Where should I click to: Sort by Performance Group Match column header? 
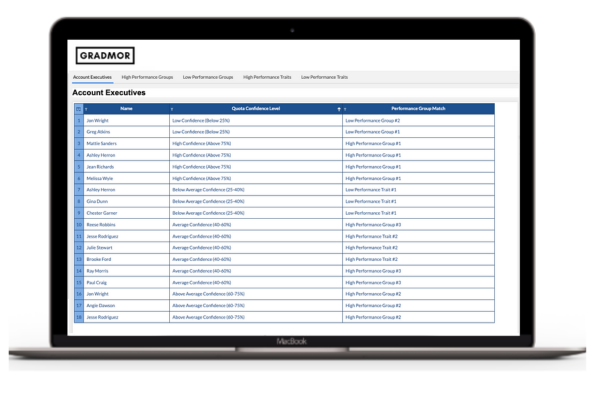pyautogui.click(x=418, y=108)
